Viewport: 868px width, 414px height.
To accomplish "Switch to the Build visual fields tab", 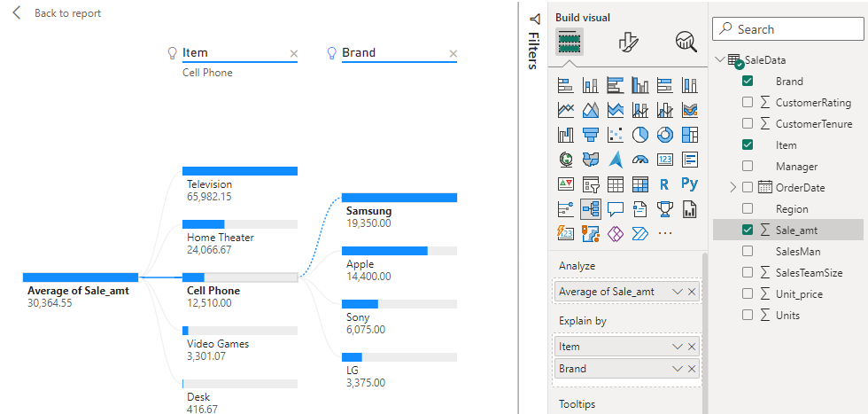I will pos(570,42).
